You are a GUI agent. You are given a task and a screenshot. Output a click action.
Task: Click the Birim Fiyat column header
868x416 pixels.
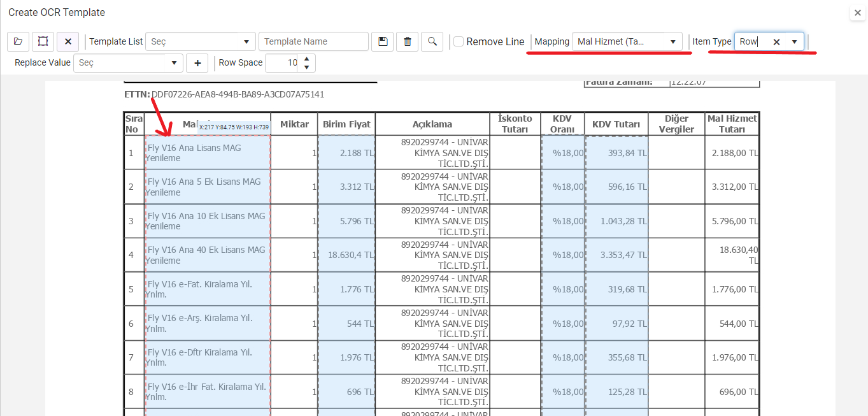tap(346, 124)
